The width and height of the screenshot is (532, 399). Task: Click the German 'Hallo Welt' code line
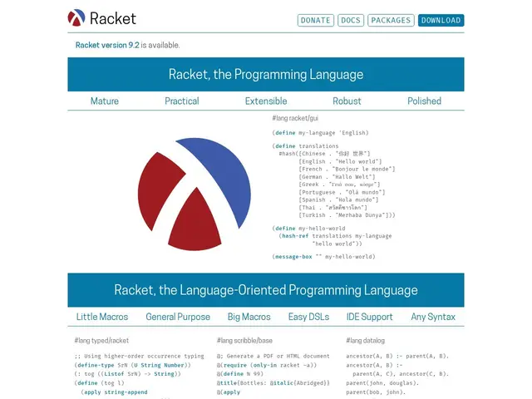(x=337, y=177)
